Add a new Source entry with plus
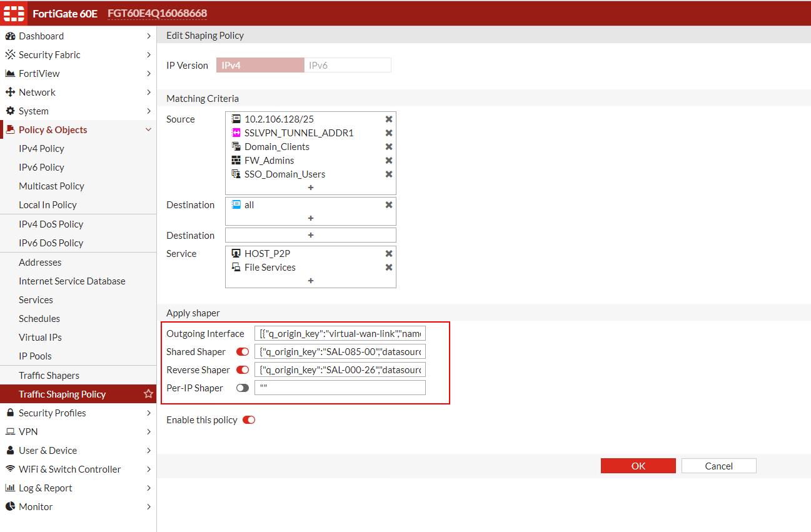The width and height of the screenshot is (811, 532). click(311, 188)
